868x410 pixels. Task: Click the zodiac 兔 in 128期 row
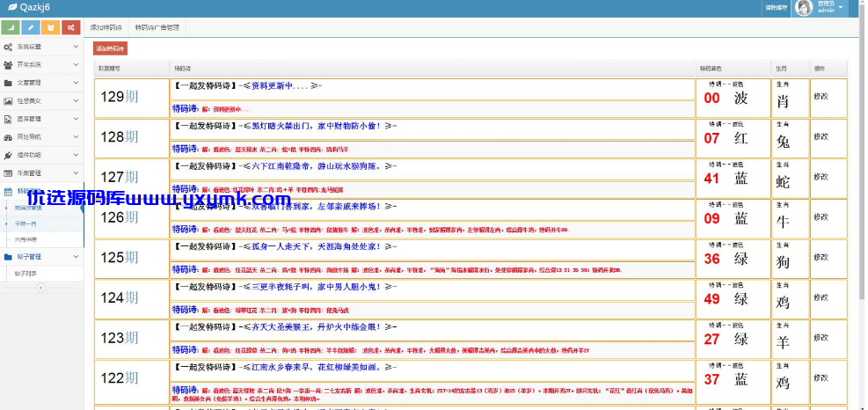pyautogui.click(x=783, y=142)
